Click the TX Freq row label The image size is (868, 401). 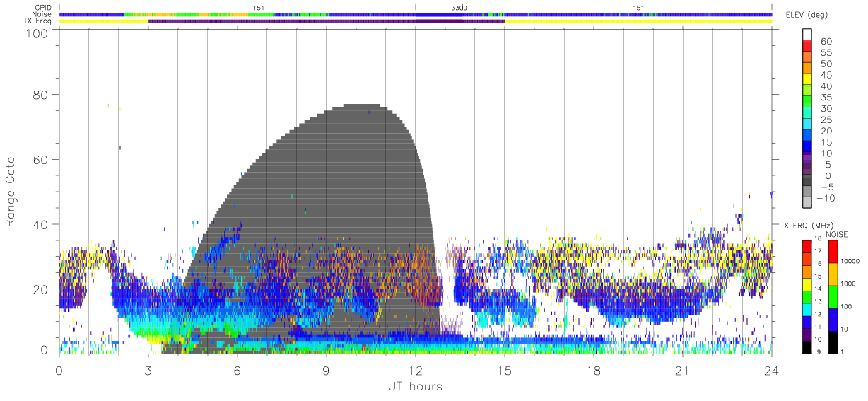(x=37, y=21)
